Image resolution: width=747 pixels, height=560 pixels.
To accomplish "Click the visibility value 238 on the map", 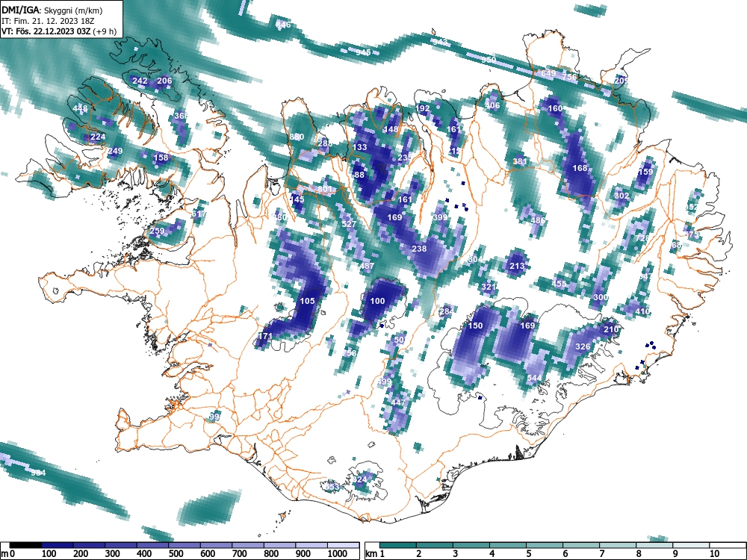I will coord(419,249).
